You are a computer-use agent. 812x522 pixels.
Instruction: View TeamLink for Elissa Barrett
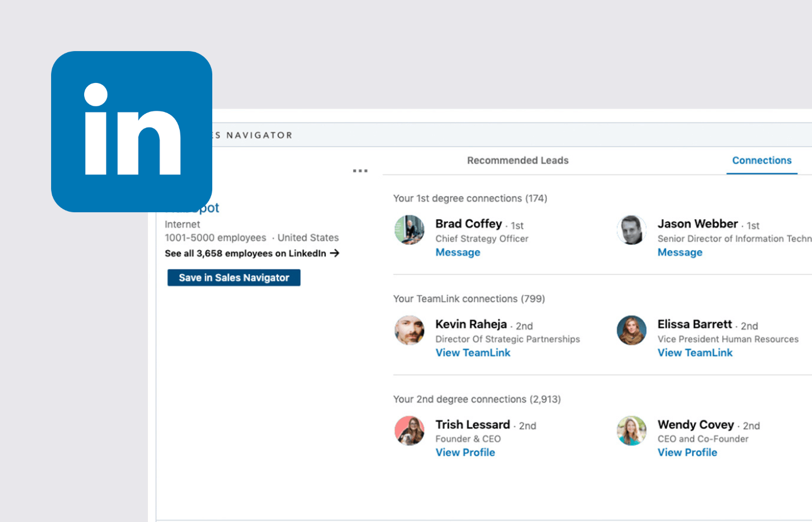pos(695,353)
